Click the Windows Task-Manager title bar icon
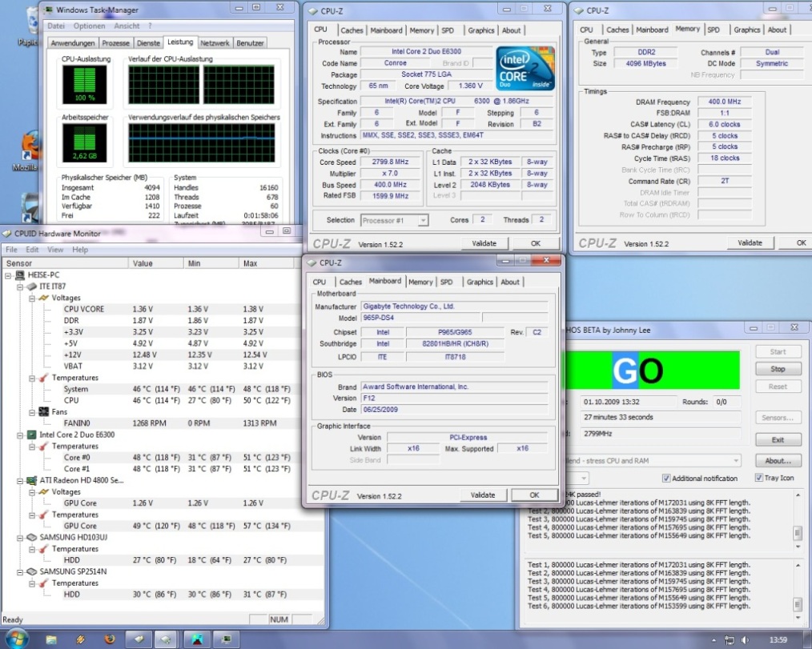The image size is (812, 649). point(48,10)
